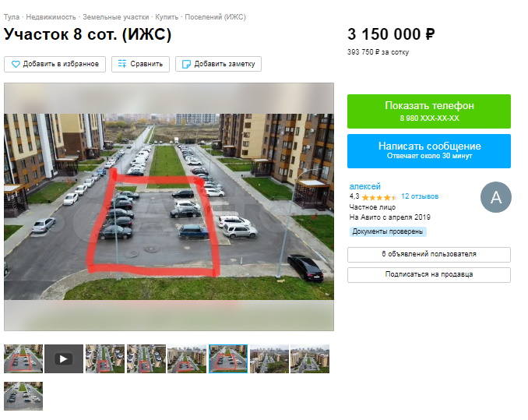Open seller avatar circle with letter A
528x420 pixels.
pos(495,197)
